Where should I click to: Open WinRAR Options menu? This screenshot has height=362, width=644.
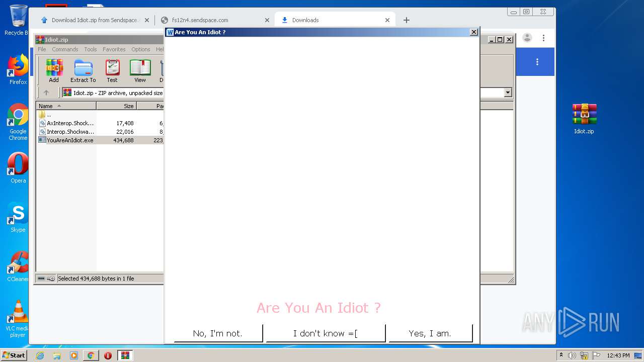coord(141,49)
